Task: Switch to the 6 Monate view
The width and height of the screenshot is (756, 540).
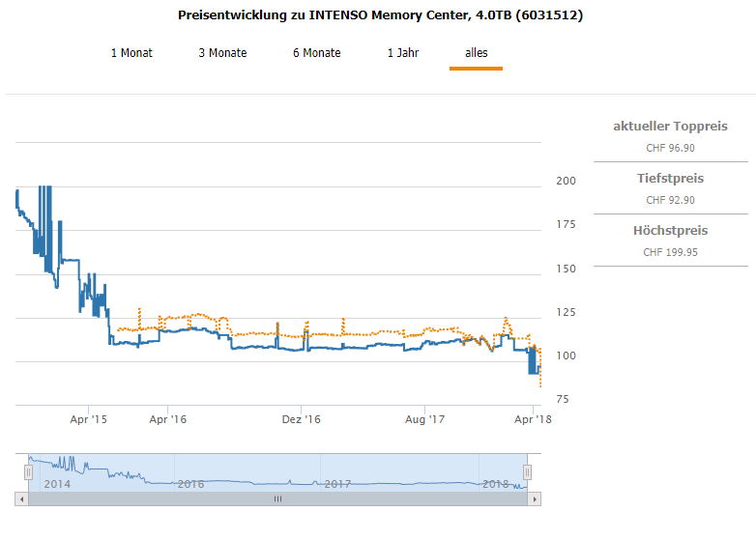Action: tap(317, 53)
